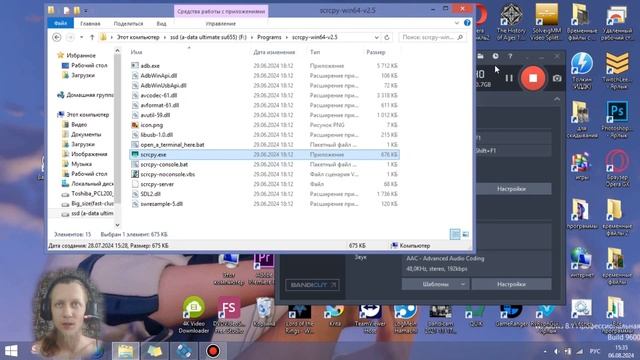Open Bandicam output folder icon
This screenshot has height=360, width=640.
tap(480, 56)
